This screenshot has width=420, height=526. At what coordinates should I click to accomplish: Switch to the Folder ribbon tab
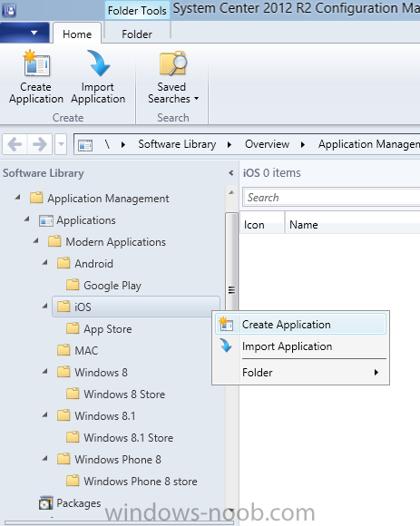pos(137,34)
